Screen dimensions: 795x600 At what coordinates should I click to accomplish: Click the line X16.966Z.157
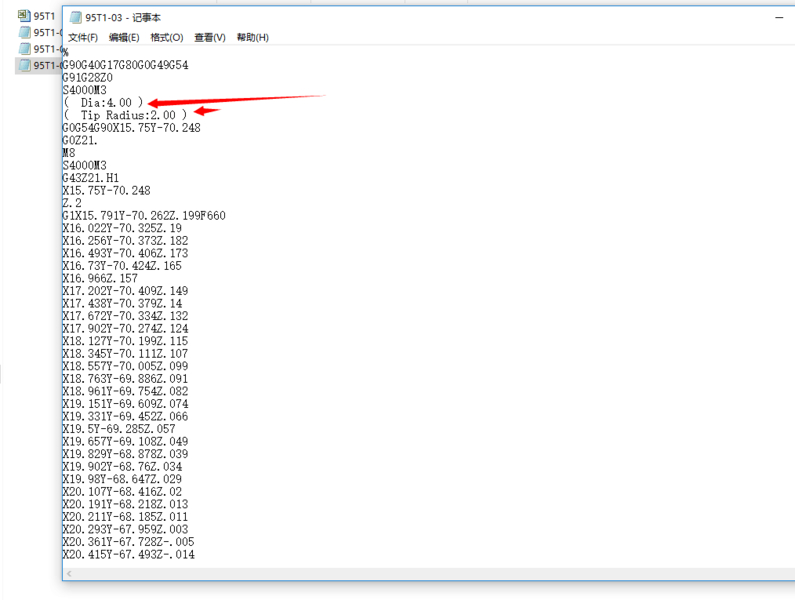(x=100, y=278)
